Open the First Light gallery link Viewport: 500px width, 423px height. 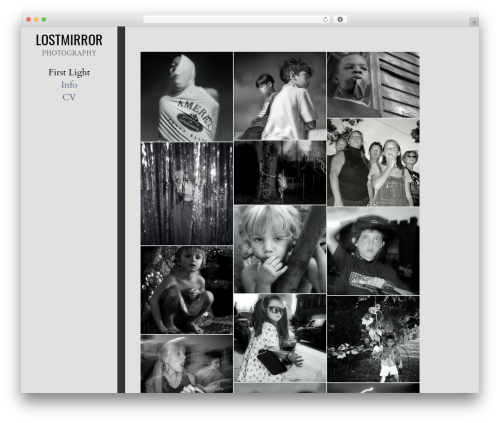(69, 72)
